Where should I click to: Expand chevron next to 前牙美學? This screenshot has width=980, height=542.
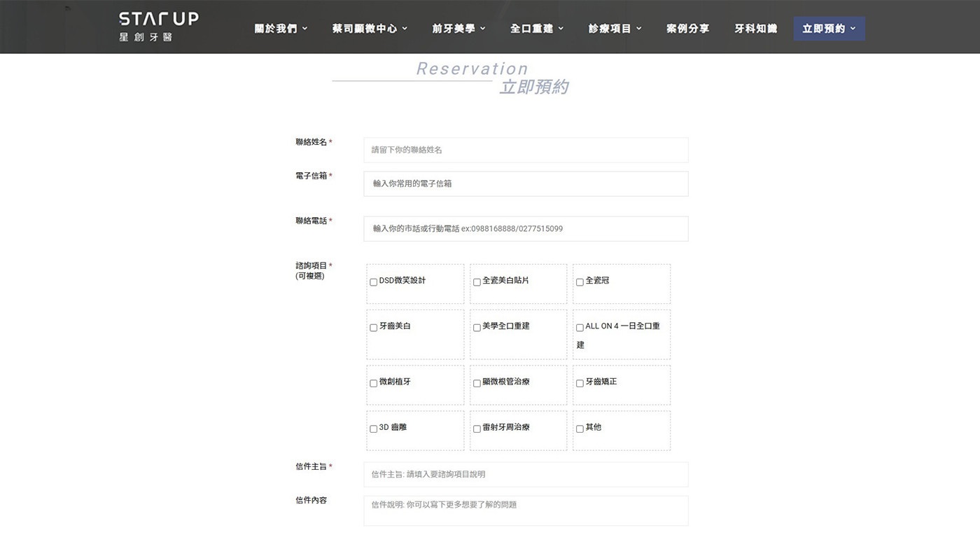pos(482,29)
